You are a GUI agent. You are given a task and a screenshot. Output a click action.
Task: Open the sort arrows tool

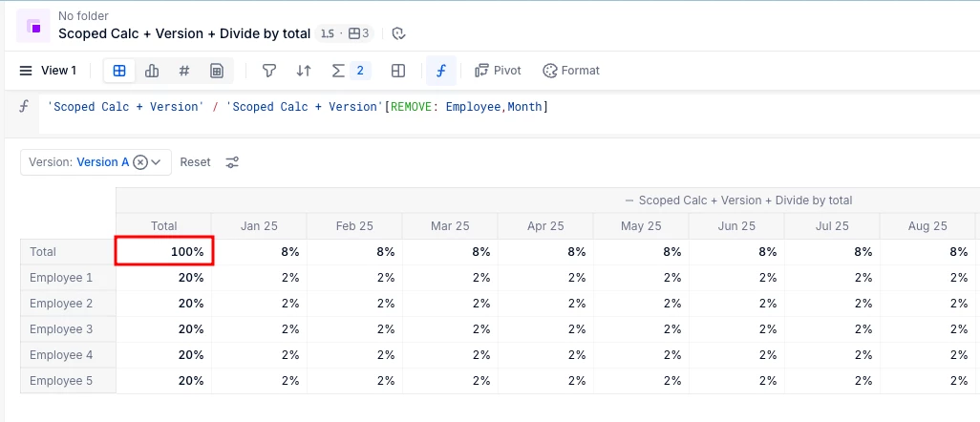[304, 71]
